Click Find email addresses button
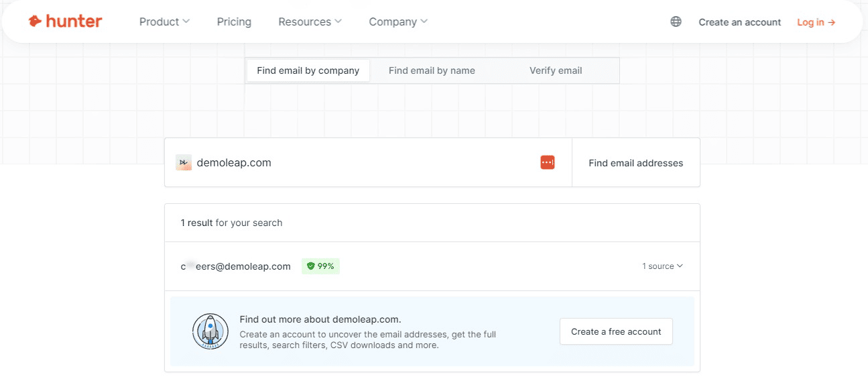868x383 pixels. point(636,162)
